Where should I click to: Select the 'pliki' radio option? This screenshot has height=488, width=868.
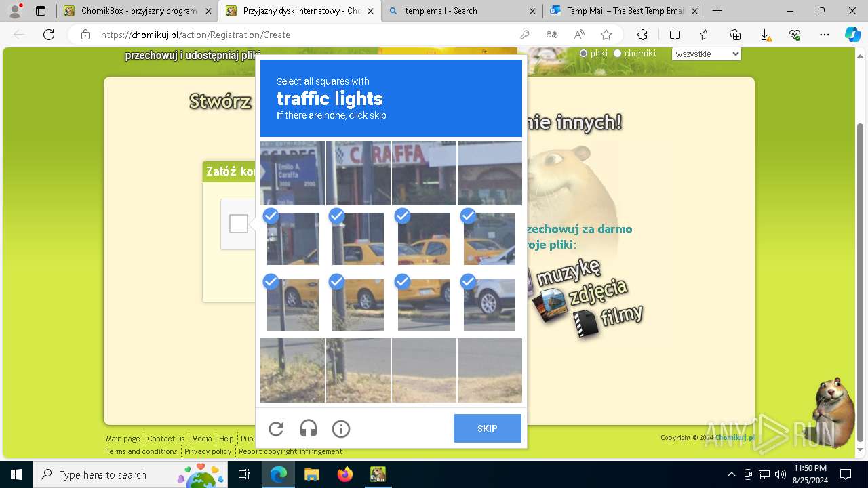click(583, 54)
